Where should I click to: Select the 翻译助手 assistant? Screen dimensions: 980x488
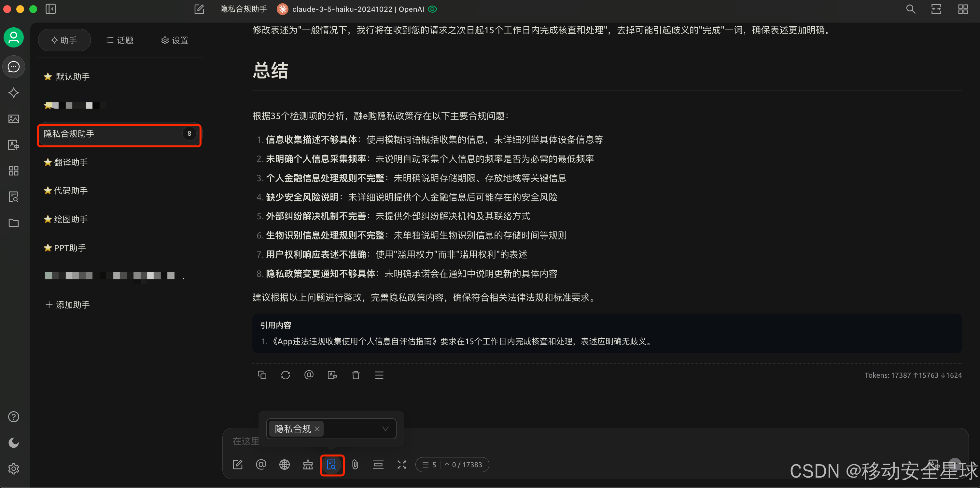(71, 162)
